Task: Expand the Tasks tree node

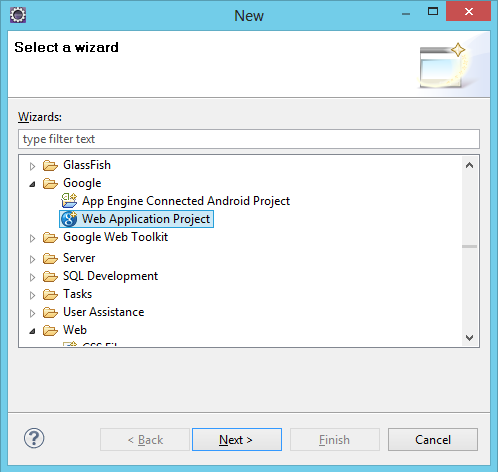Action: (32, 295)
